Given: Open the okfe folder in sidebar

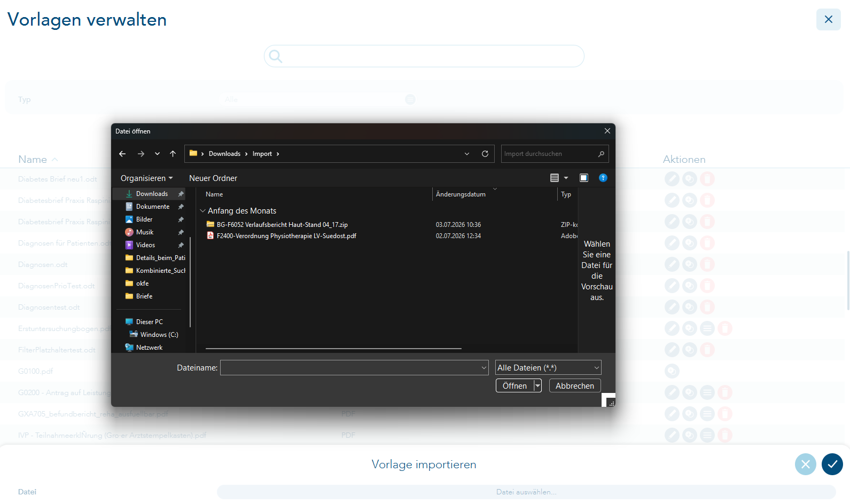Looking at the screenshot, I should coord(142,283).
